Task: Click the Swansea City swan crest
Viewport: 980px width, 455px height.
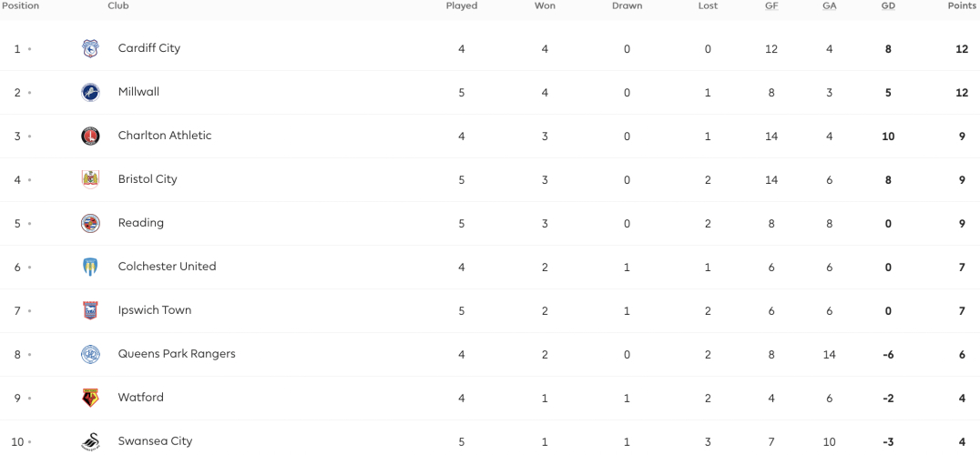Action: 91,442
